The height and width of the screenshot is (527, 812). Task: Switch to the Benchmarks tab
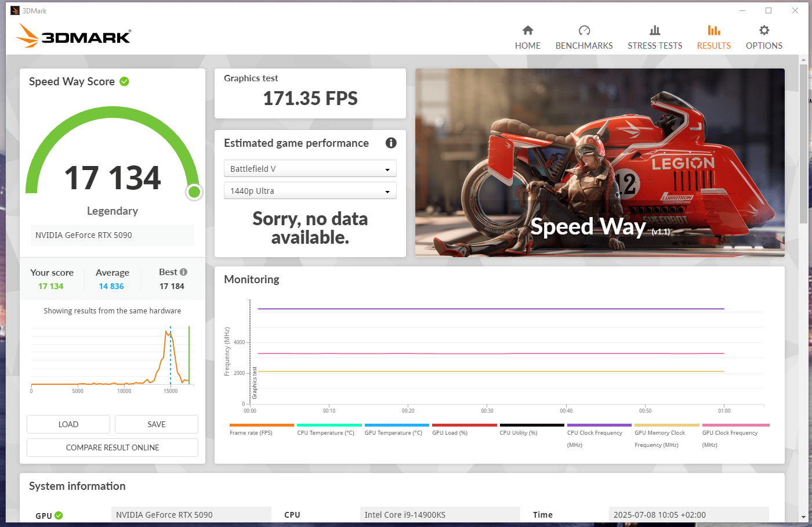[x=584, y=37]
